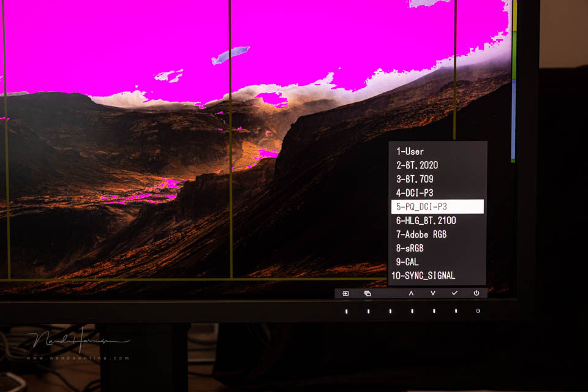The width and height of the screenshot is (588, 392).
Task: Move selection down with the down arrow
Action: (433, 293)
